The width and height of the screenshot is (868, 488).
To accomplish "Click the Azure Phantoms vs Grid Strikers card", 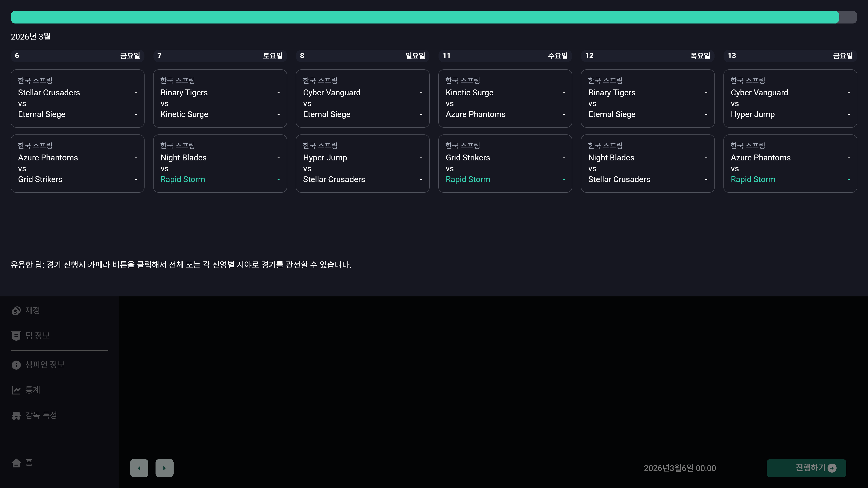I will [78, 163].
